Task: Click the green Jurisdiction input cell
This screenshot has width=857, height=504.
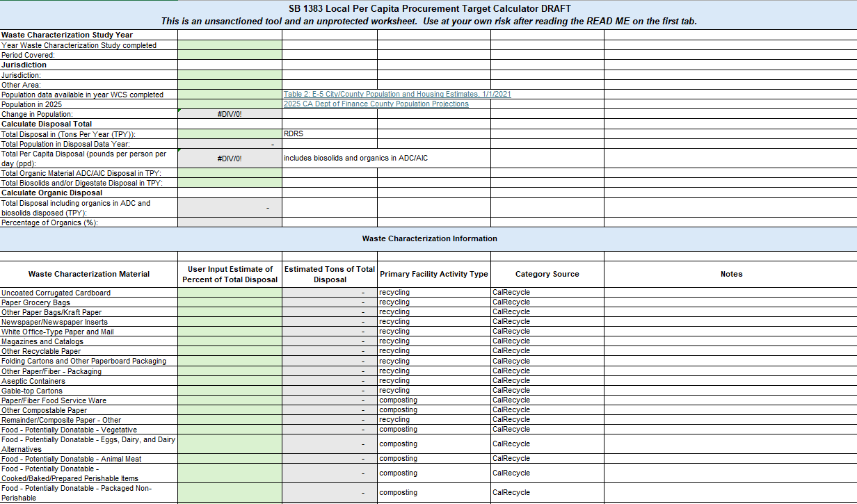Action: point(230,74)
